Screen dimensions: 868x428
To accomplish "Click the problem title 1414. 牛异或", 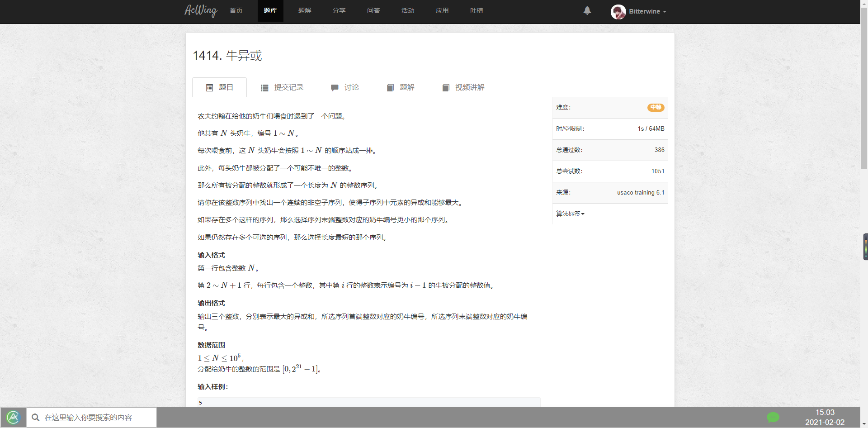I will [x=227, y=55].
